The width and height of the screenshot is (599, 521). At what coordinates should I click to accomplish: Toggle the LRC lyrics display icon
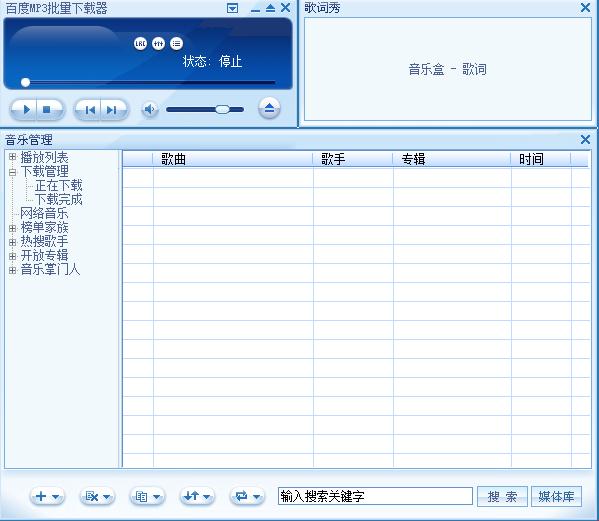tap(140, 44)
